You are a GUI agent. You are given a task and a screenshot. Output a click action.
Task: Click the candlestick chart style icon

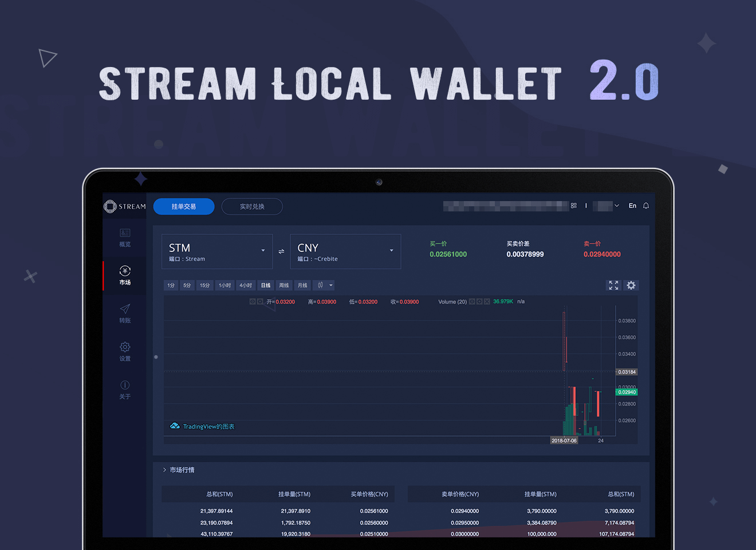tap(320, 285)
